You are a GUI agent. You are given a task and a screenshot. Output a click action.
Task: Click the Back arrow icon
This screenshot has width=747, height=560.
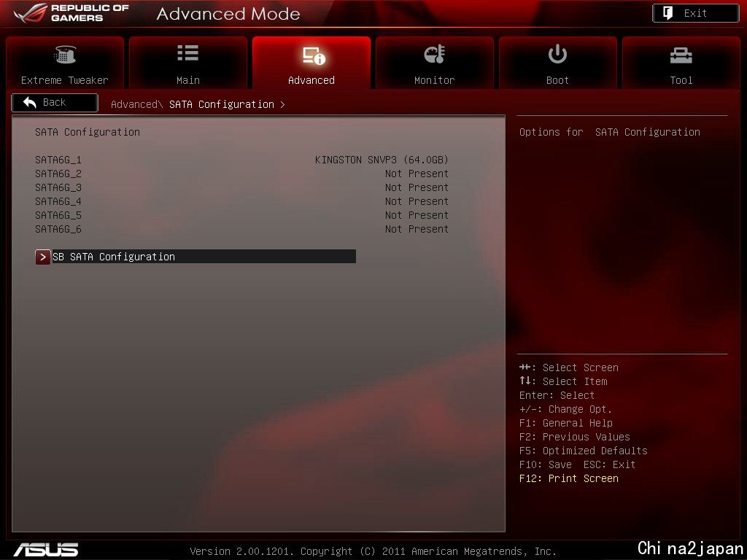(x=29, y=102)
